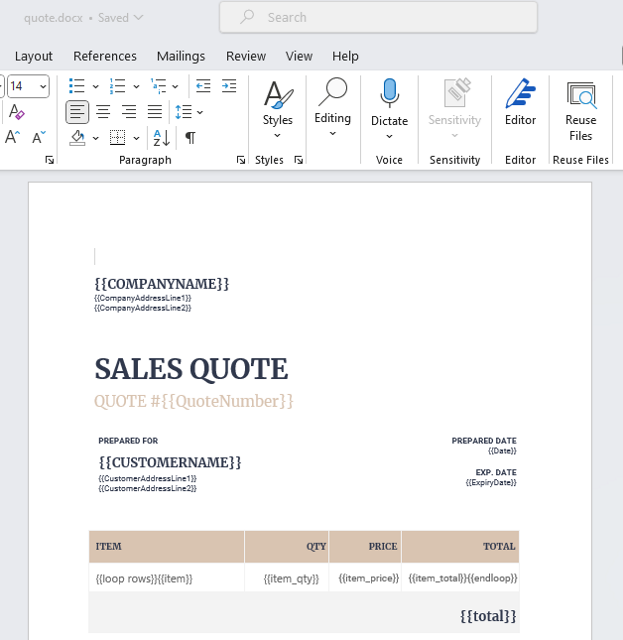Click the {{ExpiryDate}} placeholder

coord(491,482)
